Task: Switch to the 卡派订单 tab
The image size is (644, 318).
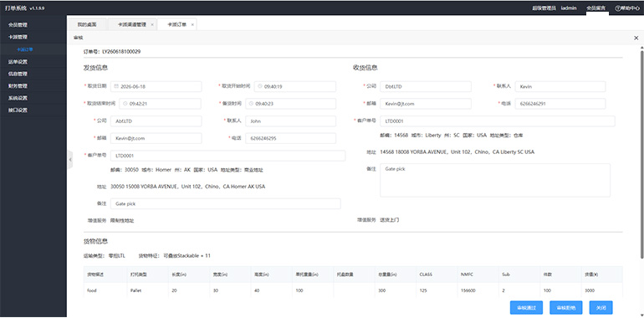Action: 177,24
